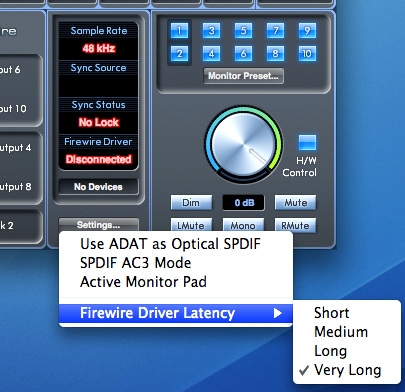Open the Monitor Preset menu

[x=244, y=76]
